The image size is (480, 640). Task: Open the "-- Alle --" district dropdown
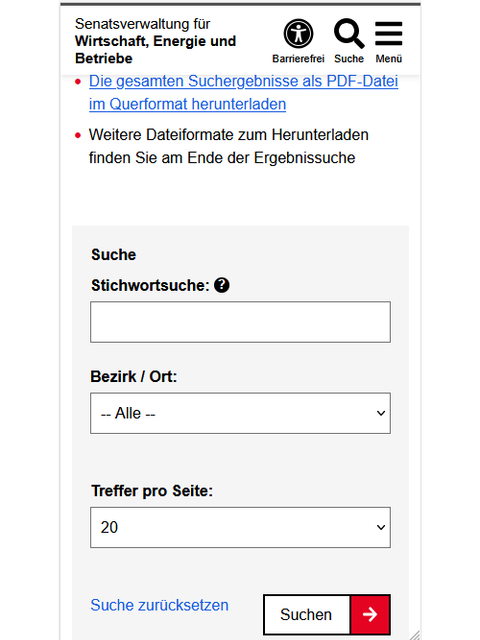(x=240, y=413)
